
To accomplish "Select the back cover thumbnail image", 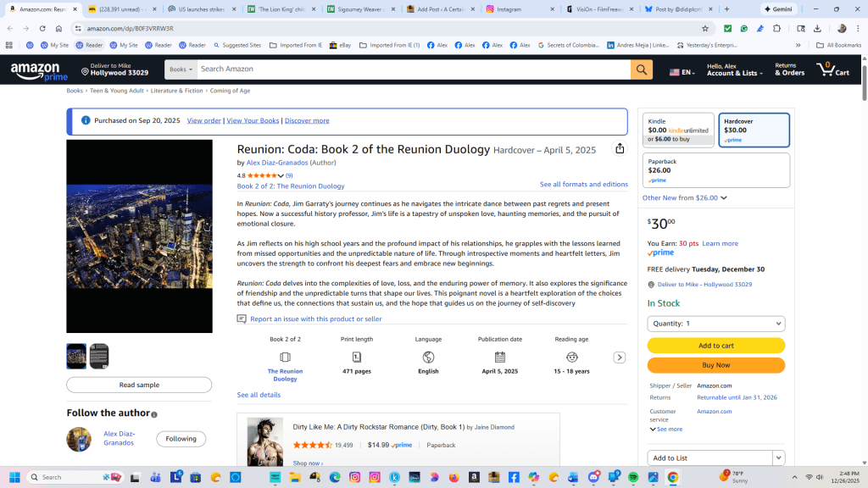I will click(x=99, y=357).
